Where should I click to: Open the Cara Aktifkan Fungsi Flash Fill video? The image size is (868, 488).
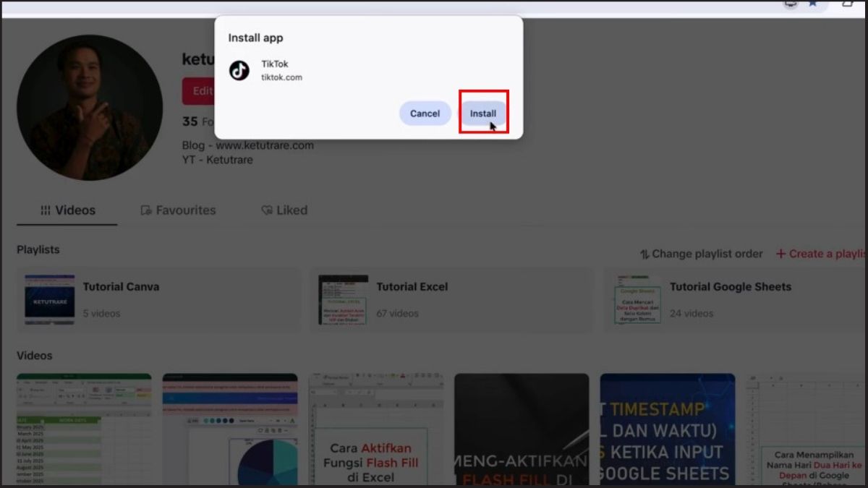(375, 429)
